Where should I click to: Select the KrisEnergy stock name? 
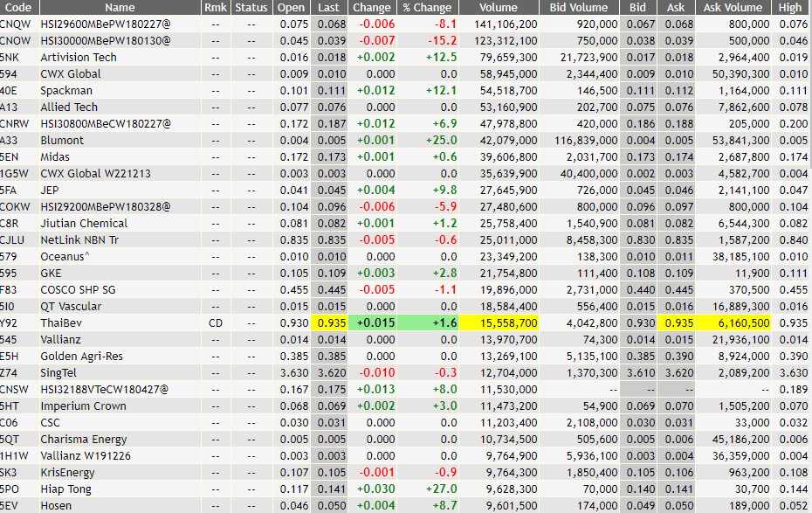(68, 472)
